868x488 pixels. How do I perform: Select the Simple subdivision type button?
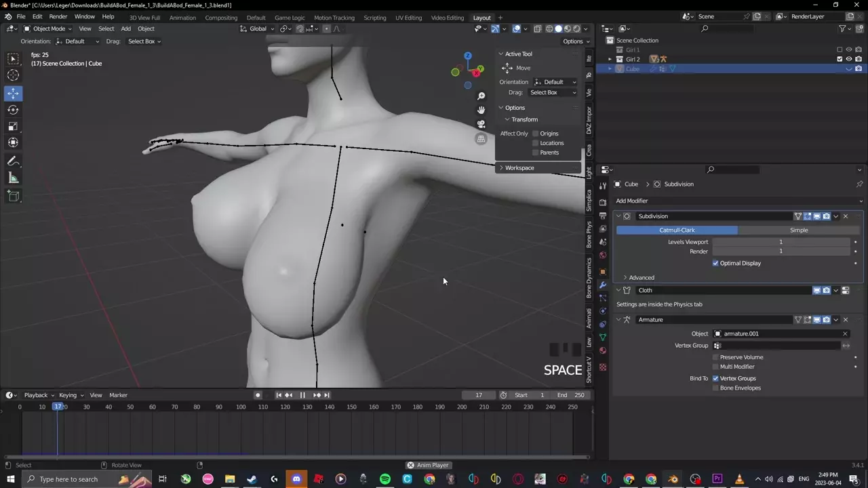pos(799,230)
